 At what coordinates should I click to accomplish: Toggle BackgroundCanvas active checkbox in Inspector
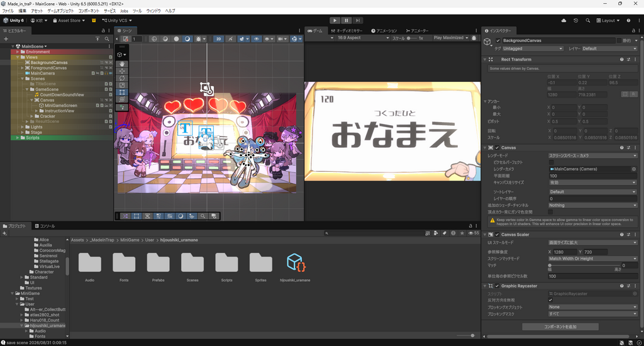click(x=498, y=41)
